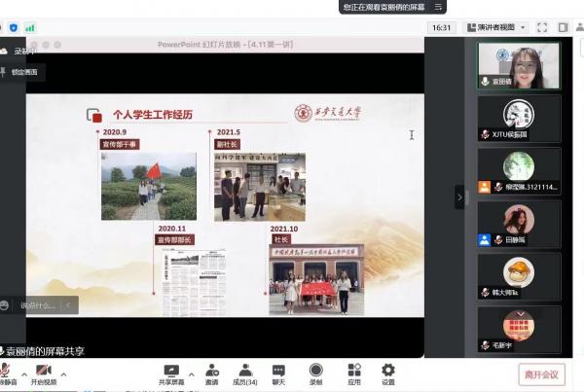This screenshot has height=392, width=584.
Task: Open the 共享屏幕 screen share icon
Action: pyautogui.click(x=171, y=371)
